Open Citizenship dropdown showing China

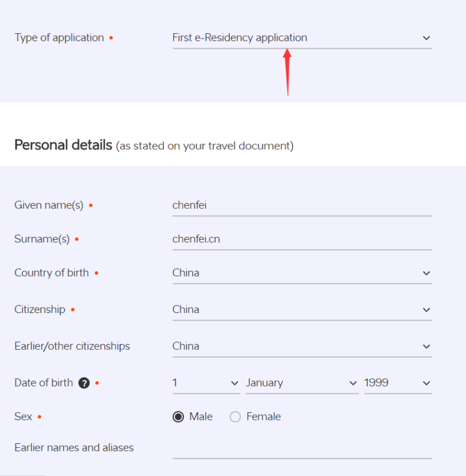click(x=302, y=310)
